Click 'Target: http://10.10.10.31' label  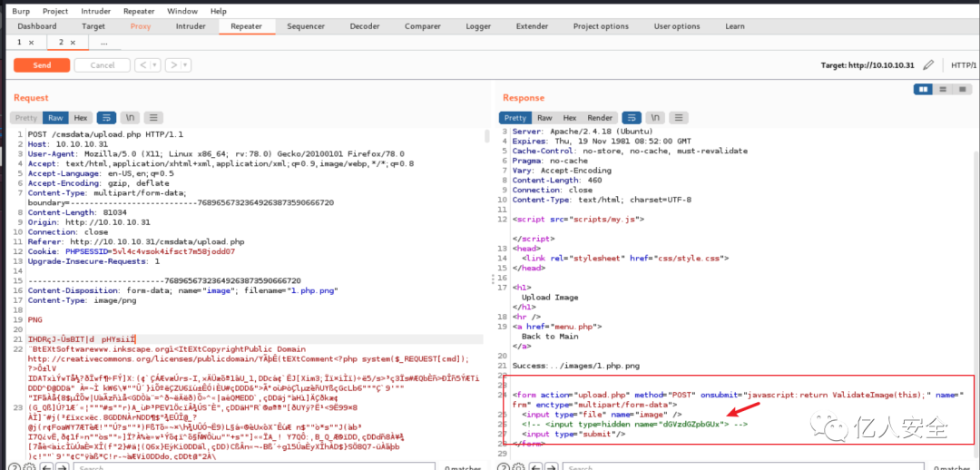point(867,65)
